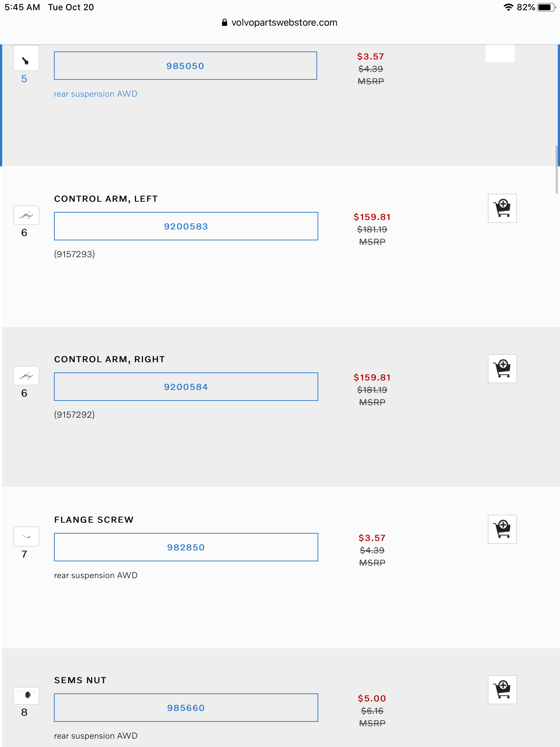Tap the volvopartswebstore.com address bar
This screenshot has height=747, width=560.
click(x=280, y=23)
